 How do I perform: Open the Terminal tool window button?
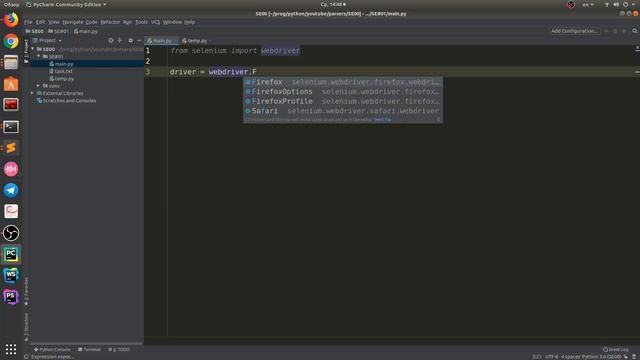click(x=89, y=349)
